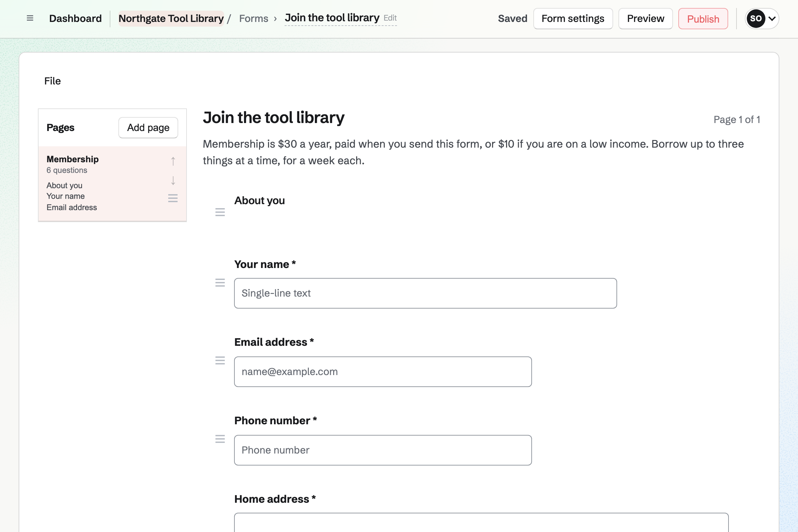Select the Phone number question label
This screenshot has width=798, height=532.
pos(276,420)
